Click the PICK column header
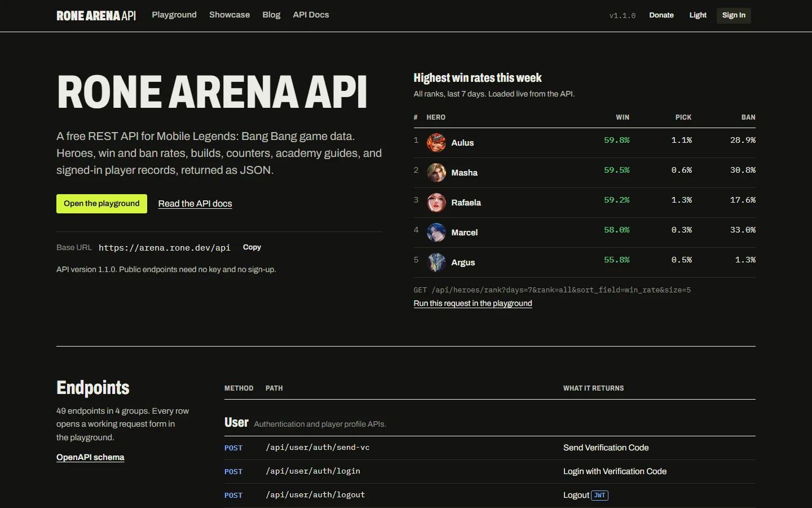Screen dimensions: 812x508 [683, 117]
